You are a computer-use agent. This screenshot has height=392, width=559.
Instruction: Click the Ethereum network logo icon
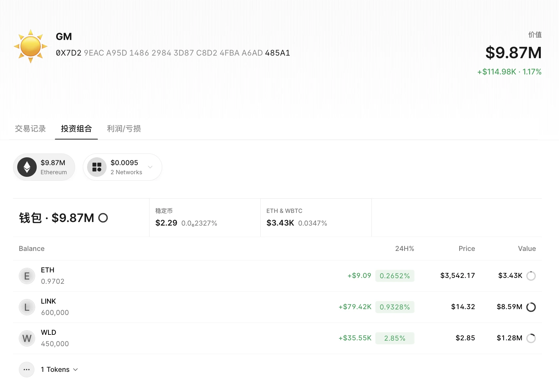27,167
